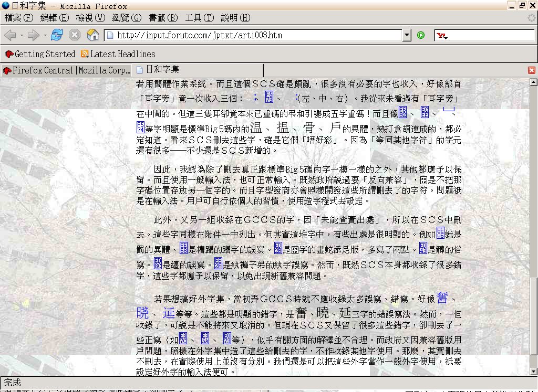Image resolution: width=538 pixels, height=392 pixels.
Task: Click the Back navigation arrow
Action: point(9,35)
